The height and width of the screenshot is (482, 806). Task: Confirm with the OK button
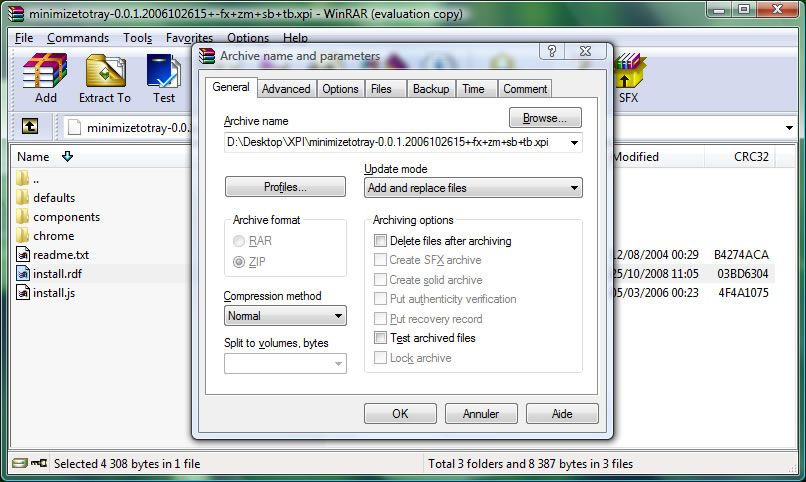(x=400, y=414)
